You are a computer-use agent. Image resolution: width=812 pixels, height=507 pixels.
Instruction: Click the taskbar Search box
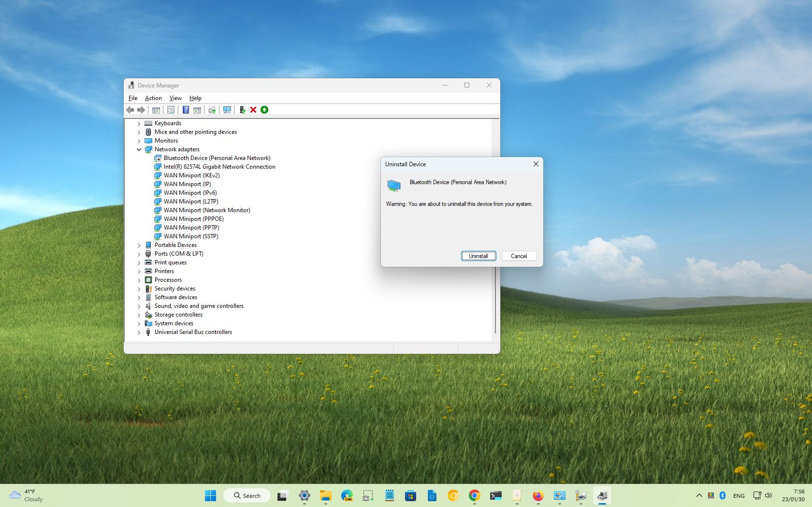(247, 495)
